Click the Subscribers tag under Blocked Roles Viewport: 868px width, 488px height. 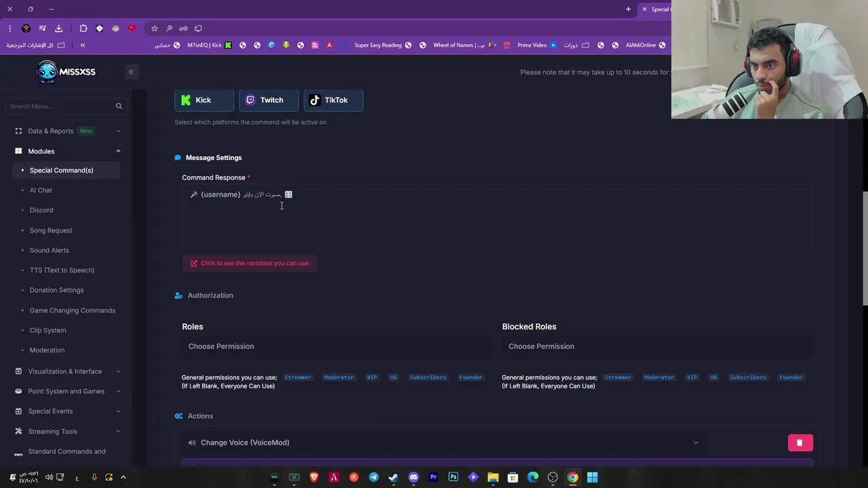click(x=748, y=378)
